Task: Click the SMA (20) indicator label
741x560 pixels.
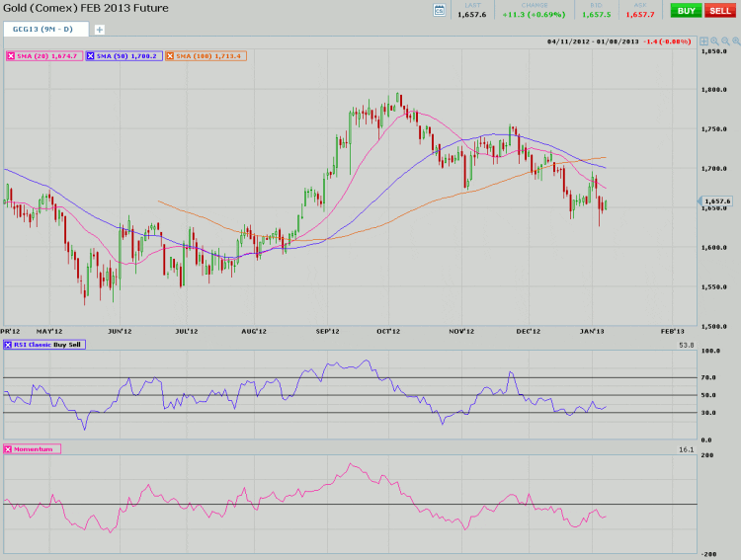Action: (47, 56)
